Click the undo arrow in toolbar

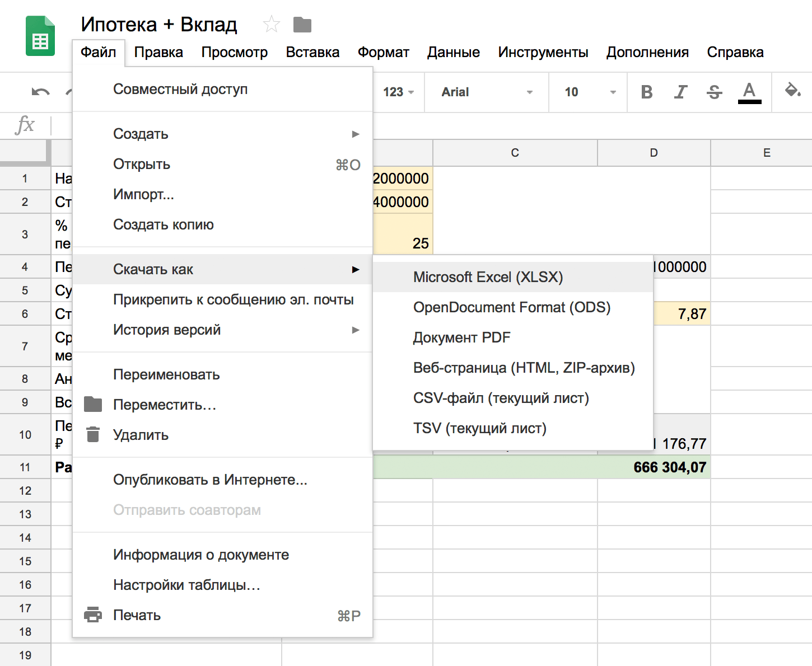coord(41,92)
